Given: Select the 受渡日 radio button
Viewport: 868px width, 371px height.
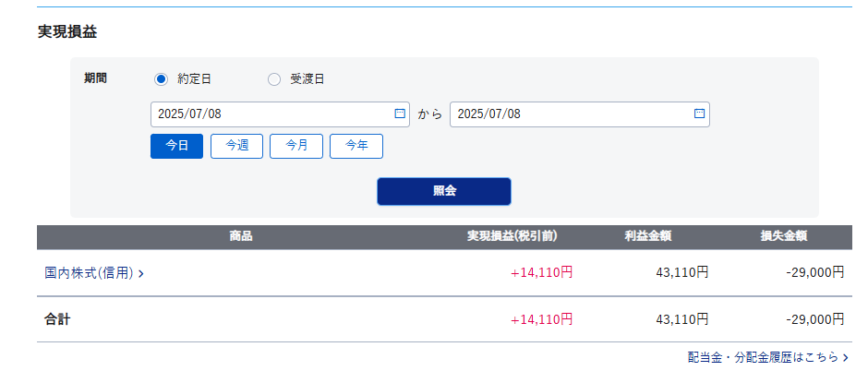Looking at the screenshot, I should pos(274,79).
